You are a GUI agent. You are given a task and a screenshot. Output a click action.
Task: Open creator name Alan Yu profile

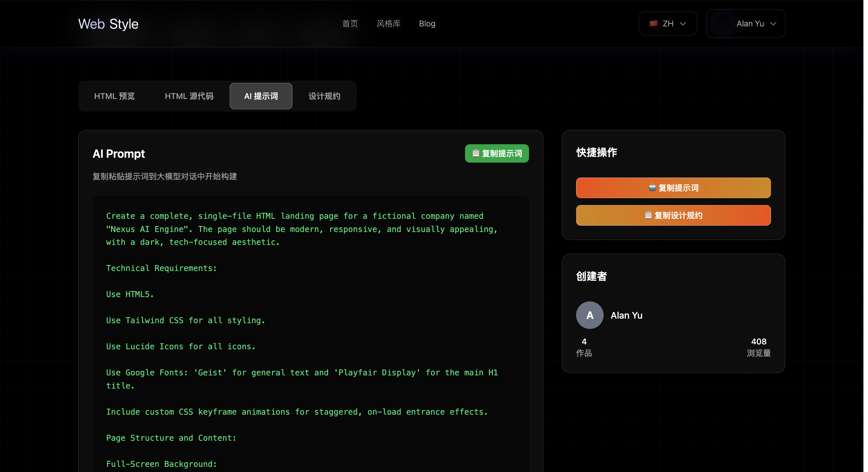point(626,315)
